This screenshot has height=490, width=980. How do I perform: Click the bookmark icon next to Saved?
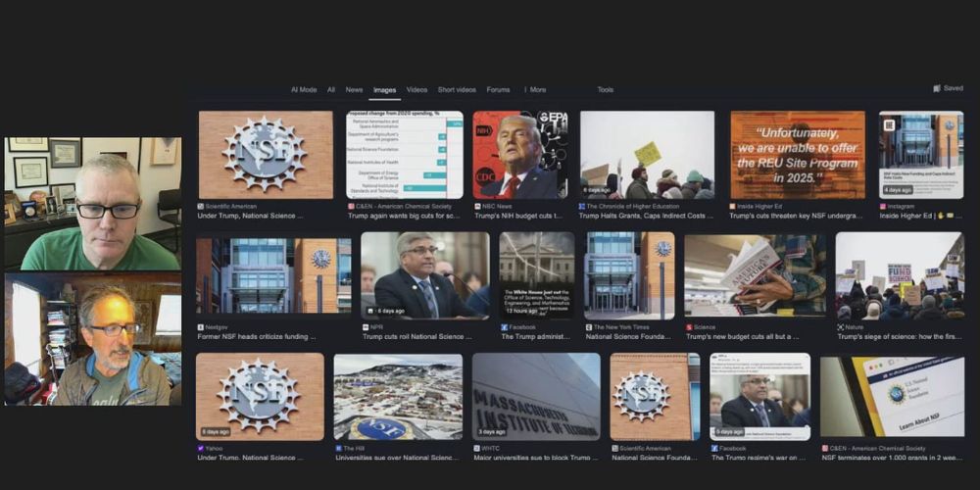[937, 89]
